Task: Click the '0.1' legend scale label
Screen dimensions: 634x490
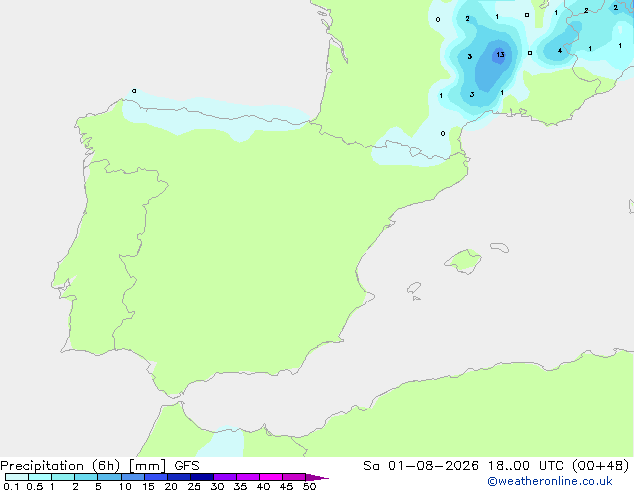Action: [11, 486]
